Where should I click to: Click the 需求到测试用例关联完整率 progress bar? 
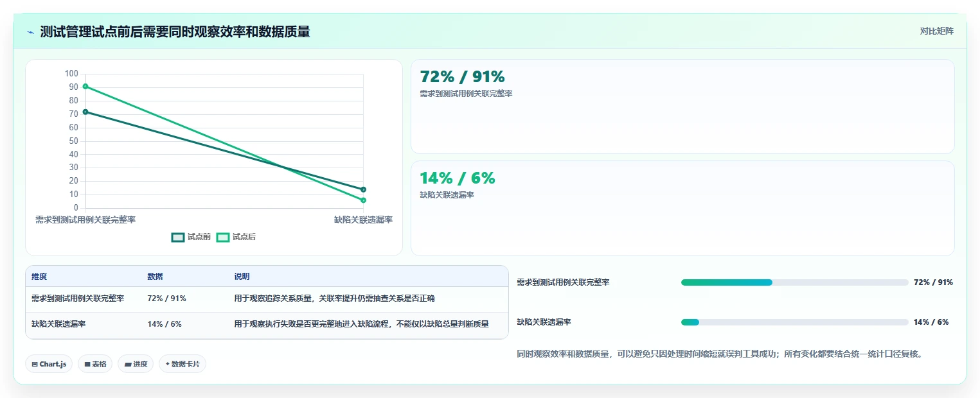coord(794,282)
